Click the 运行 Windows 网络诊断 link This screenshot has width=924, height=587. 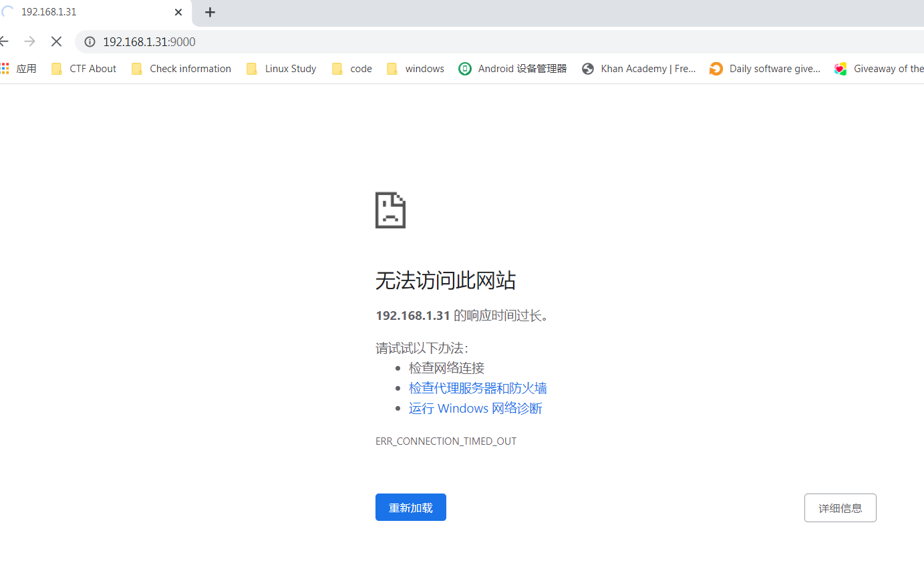point(475,408)
